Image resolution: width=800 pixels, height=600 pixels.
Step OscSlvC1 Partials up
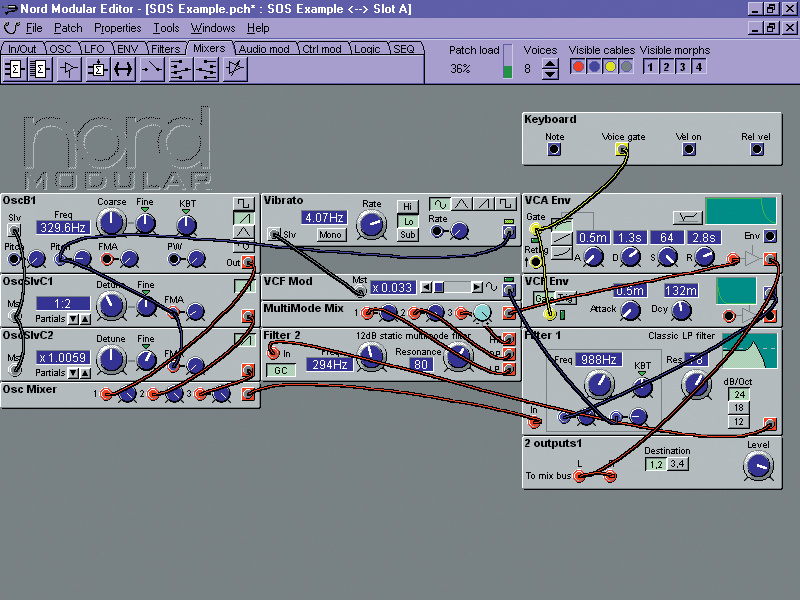85,319
